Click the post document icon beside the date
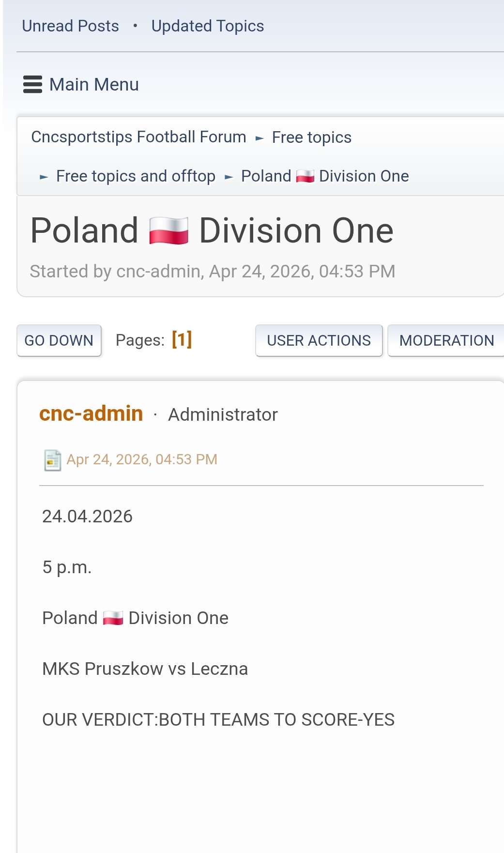Screen dimensions: 504x853 click(x=52, y=460)
